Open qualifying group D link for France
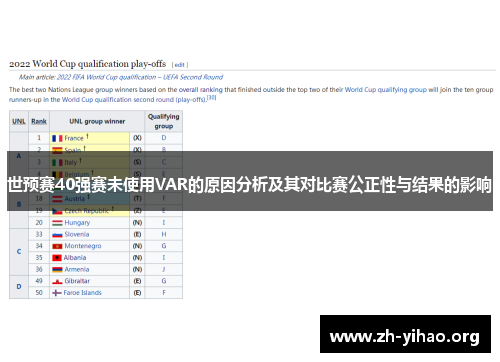This screenshot has height=362, width=500. (164, 138)
